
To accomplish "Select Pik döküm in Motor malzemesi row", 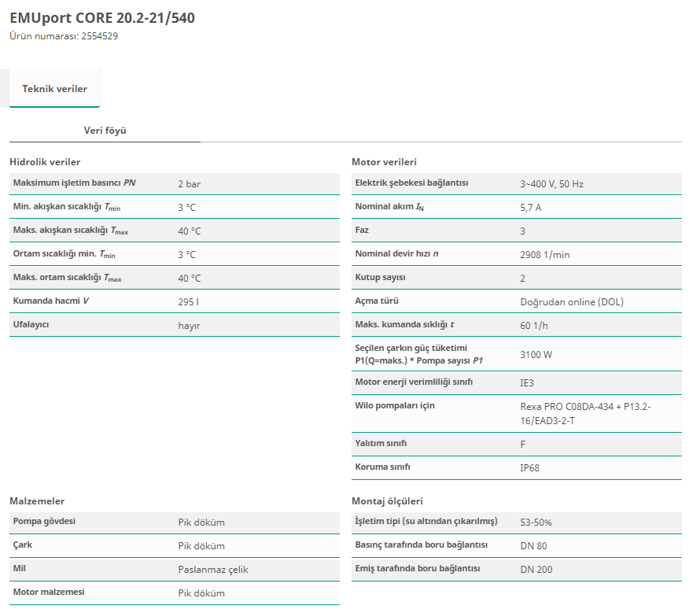I will click(201, 593).
